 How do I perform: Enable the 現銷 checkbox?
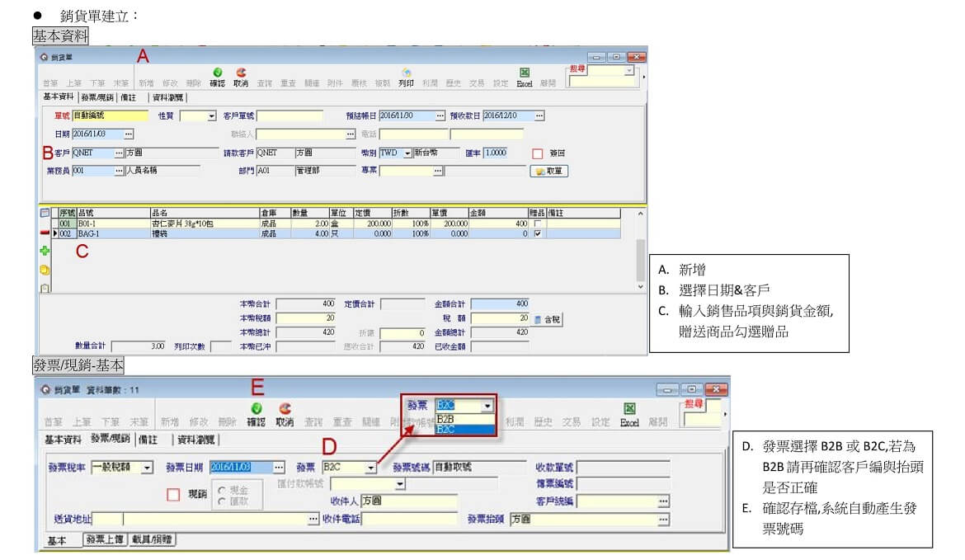click(173, 494)
